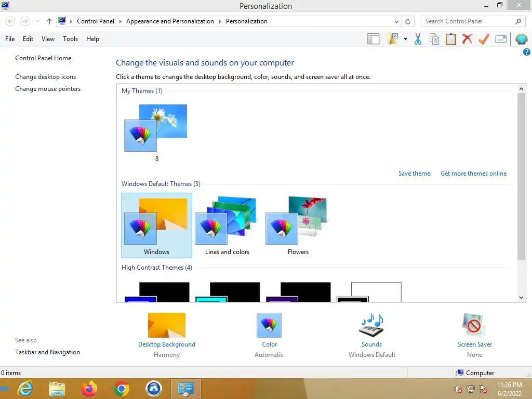Viewport: 532px width, 399px height.
Task: Open the Help menu
Action: (x=92, y=39)
